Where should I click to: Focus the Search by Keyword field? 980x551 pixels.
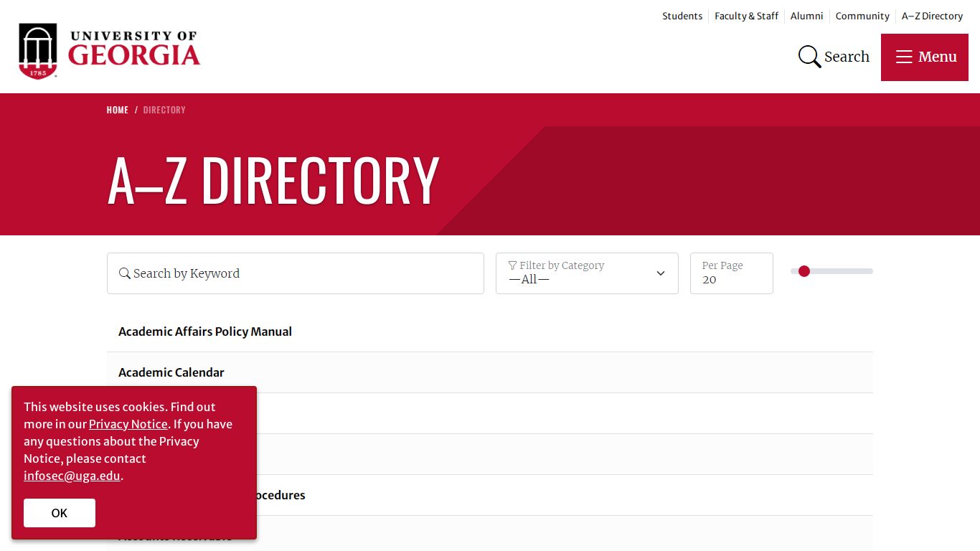(296, 273)
